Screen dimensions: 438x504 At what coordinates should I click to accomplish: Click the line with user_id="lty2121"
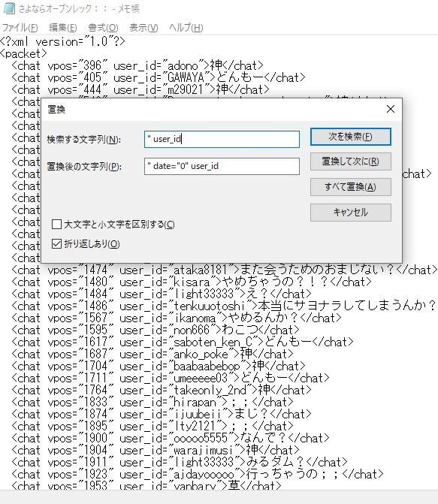[x=153, y=426]
